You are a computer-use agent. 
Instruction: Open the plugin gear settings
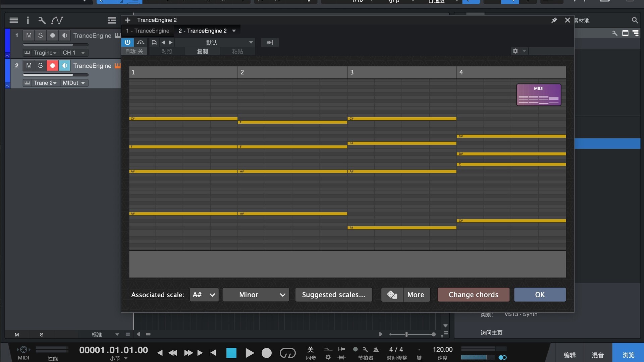click(x=515, y=51)
